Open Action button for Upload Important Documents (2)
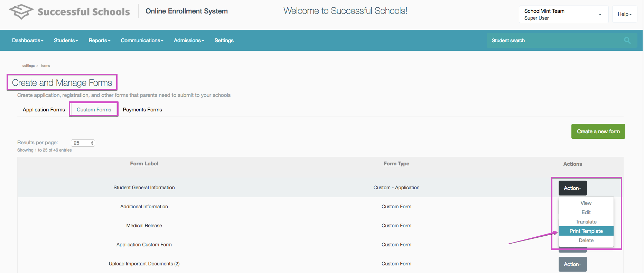Screen dimensions: 644x273 coord(572,264)
